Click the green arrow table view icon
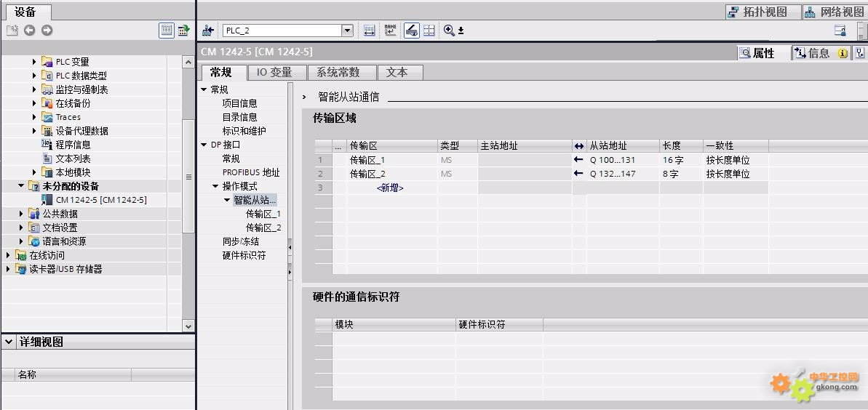The image size is (868, 410). pyautogui.click(x=183, y=31)
